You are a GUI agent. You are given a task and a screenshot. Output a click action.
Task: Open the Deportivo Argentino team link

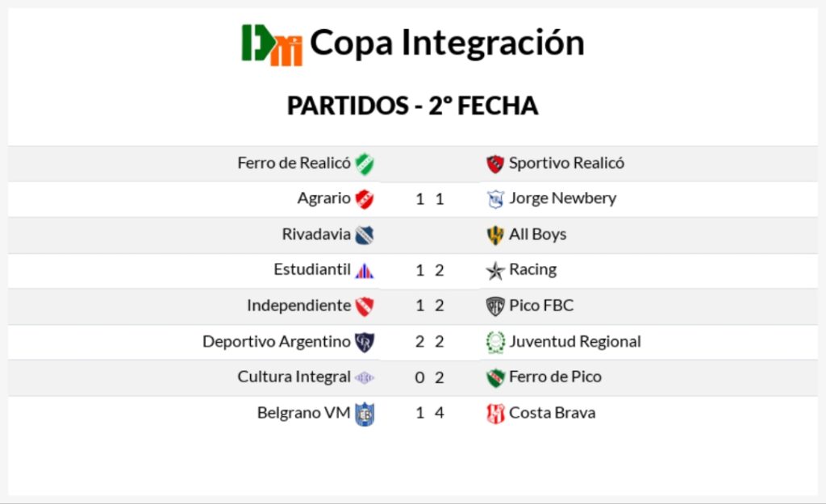pos(276,341)
